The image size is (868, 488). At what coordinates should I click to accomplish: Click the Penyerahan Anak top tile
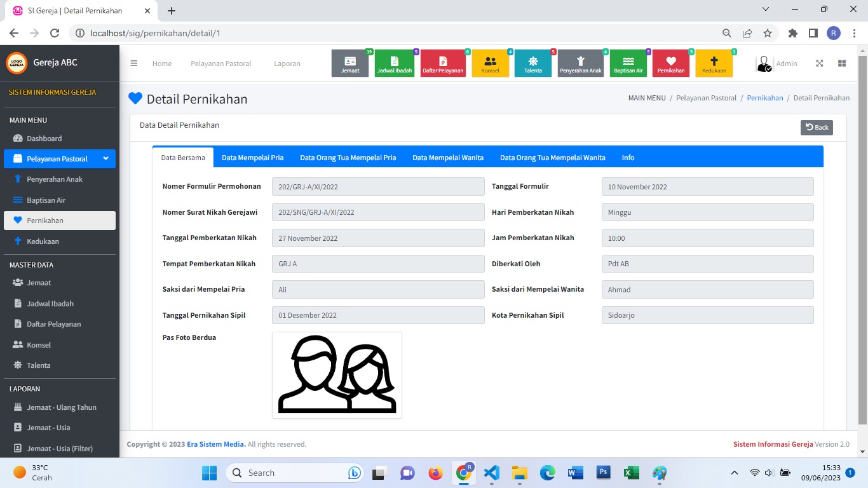pos(580,64)
